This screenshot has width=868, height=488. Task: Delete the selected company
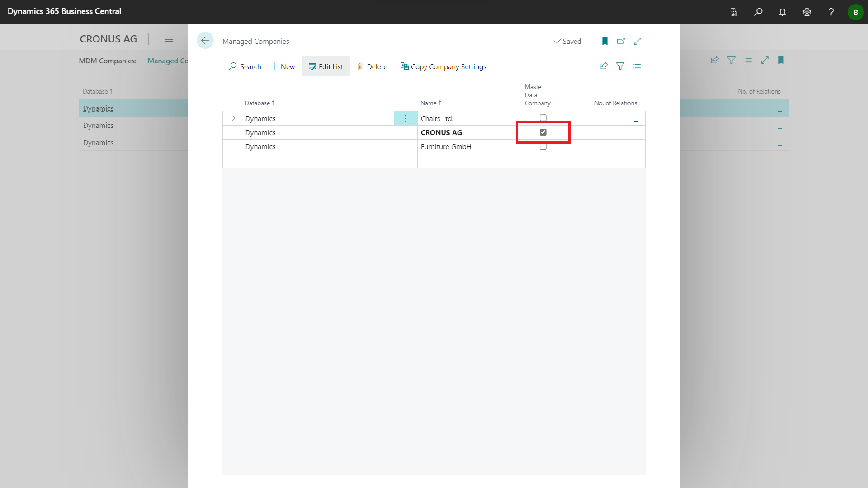click(372, 66)
